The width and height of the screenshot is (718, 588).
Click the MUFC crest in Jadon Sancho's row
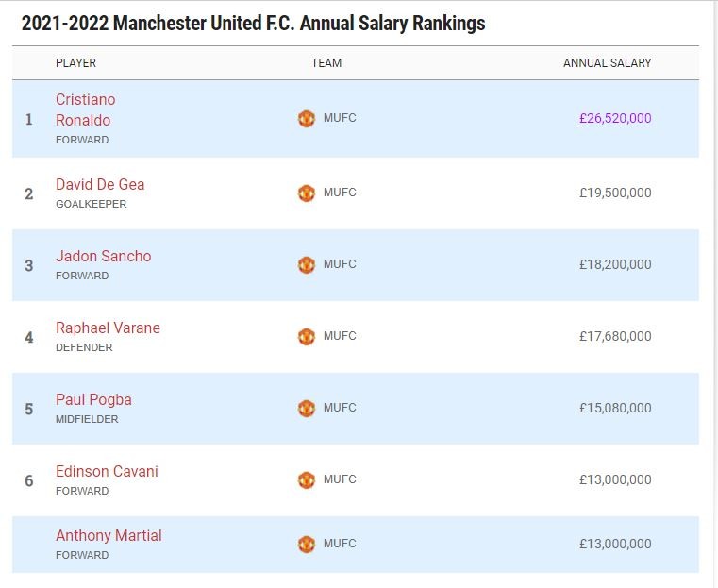click(x=306, y=264)
